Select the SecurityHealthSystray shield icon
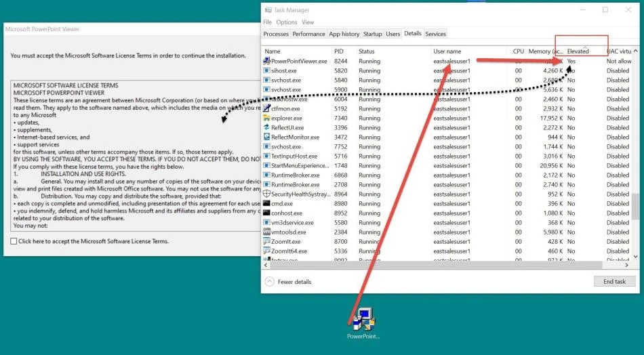 click(266, 194)
